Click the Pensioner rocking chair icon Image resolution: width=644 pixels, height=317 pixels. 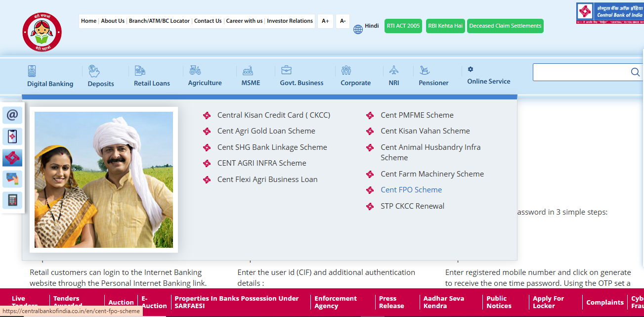click(x=425, y=70)
